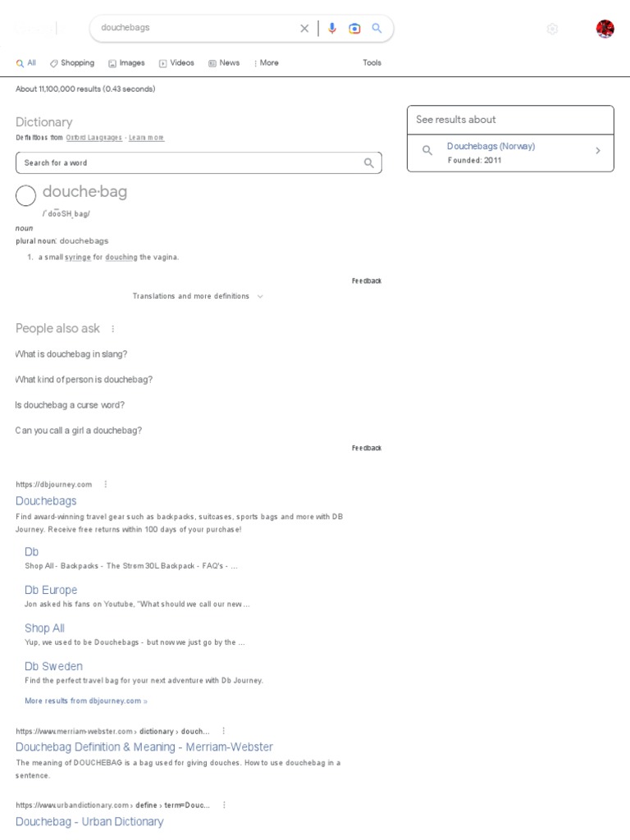Open the settings gear icon
Screen dimensions: 630x840
click(552, 29)
